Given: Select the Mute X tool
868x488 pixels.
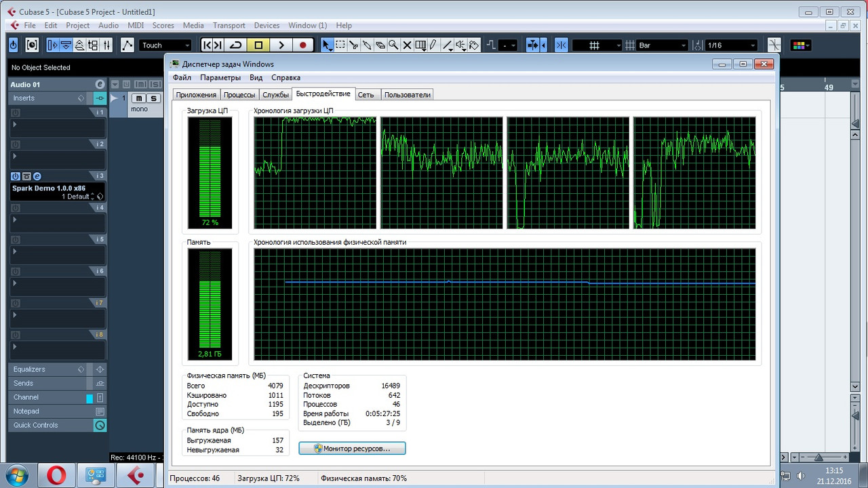Looking at the screenshot, I should click(408, 45).
